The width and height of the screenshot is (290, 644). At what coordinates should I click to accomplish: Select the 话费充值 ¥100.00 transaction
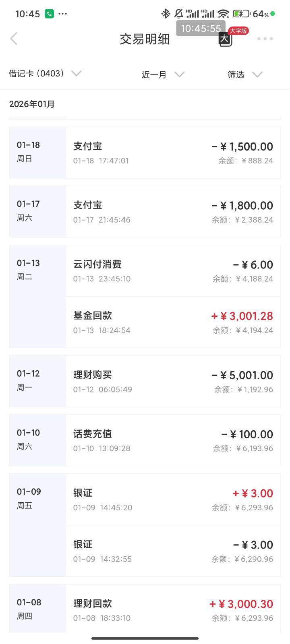[173, 440]
